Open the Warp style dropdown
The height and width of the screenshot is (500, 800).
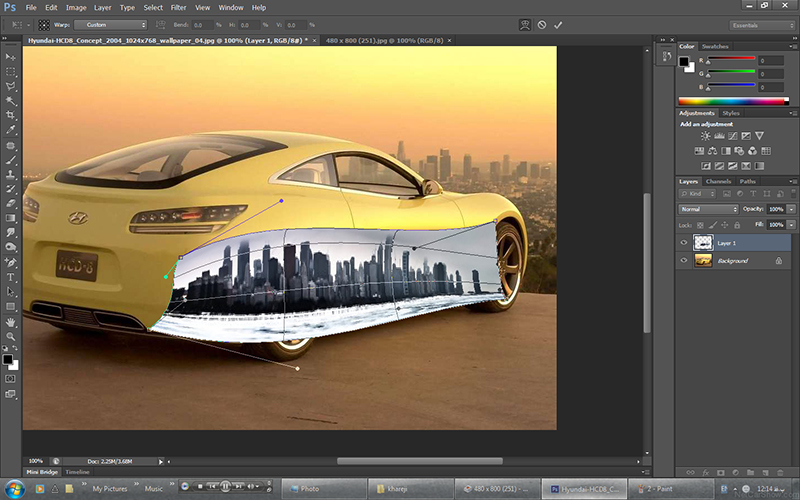pyautogui.click(x=111, y=25)
